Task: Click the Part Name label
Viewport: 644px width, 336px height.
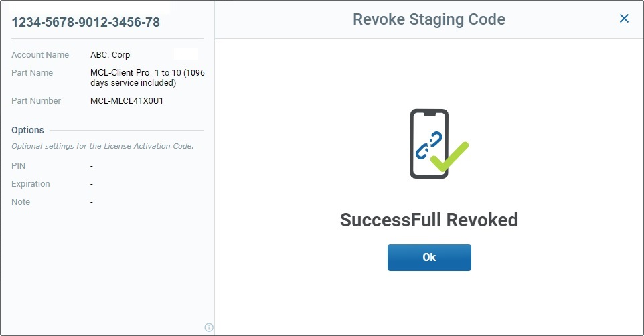Action: [x=32, y=73]
